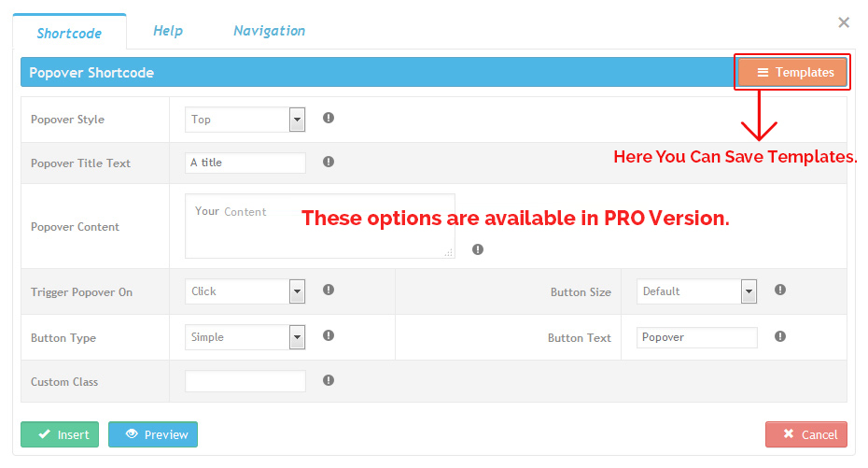Expand the Button Size dropdown
868x468 pixels.
(x=696, y=291)
